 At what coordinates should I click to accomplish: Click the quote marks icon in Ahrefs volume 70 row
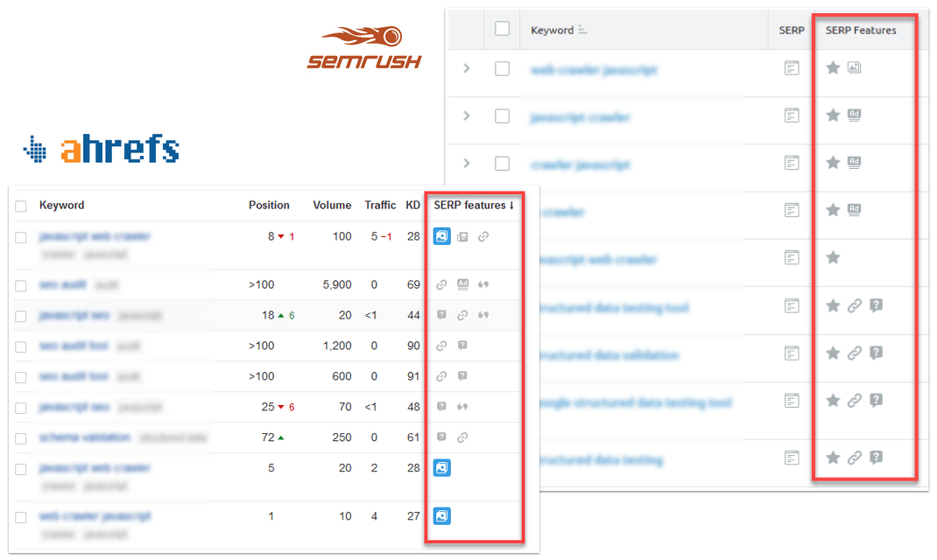[462, 407]
